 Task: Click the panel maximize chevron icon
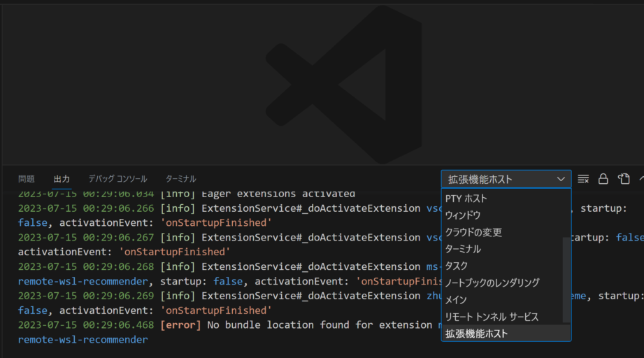[641, 179]
